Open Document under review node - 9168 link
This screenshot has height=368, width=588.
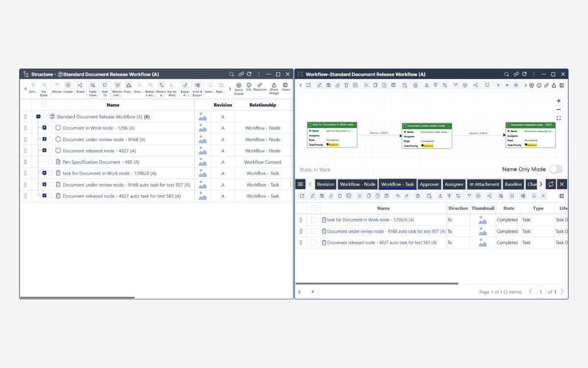tap(104, 139)
